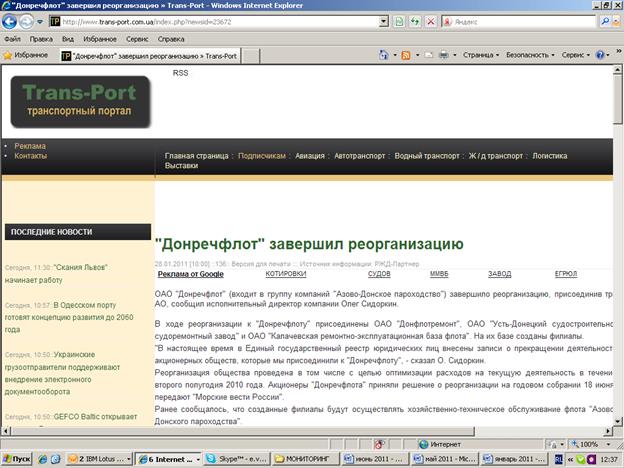Expand the address bar history dropdown
This screenshot has height=468, width=624.
(x=384, y=22)
